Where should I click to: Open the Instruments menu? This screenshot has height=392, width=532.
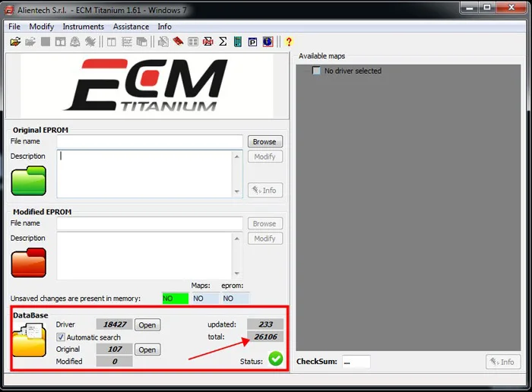[83, 27]
